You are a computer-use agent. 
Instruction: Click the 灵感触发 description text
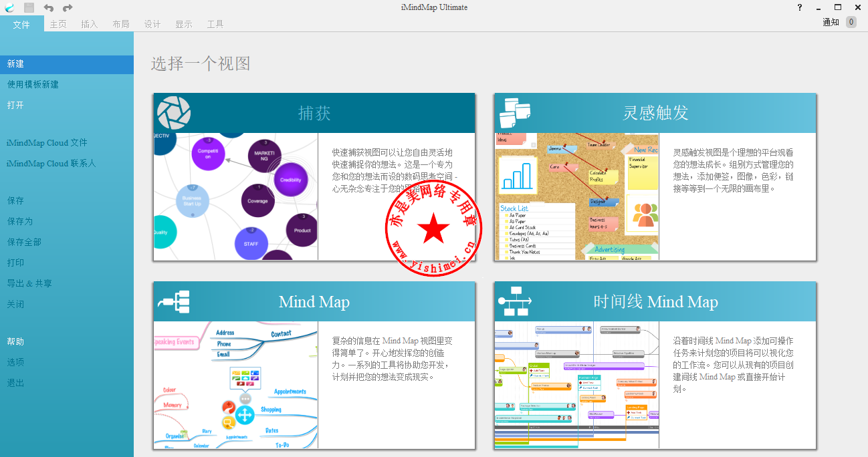point(734,170)
